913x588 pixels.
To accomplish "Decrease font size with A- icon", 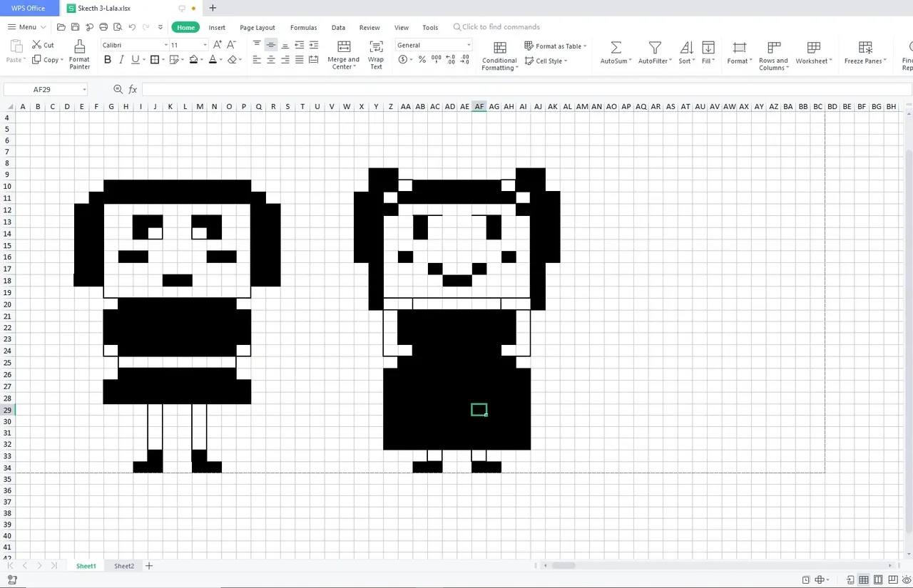I will click(x=232, y=45).
